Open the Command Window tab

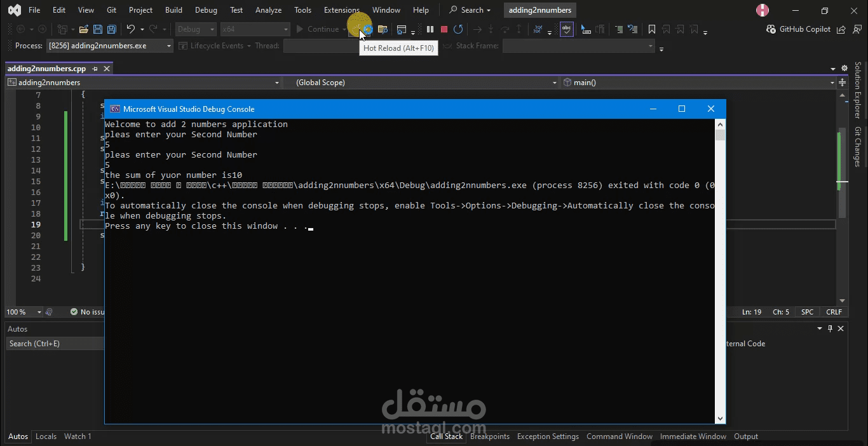point(620,436)
